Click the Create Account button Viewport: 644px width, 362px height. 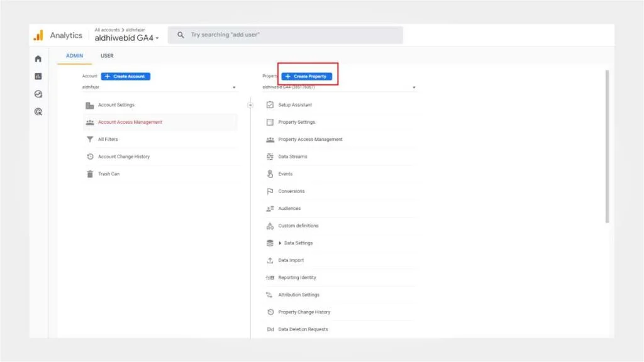pyautogui.click(x=126, y=76)
